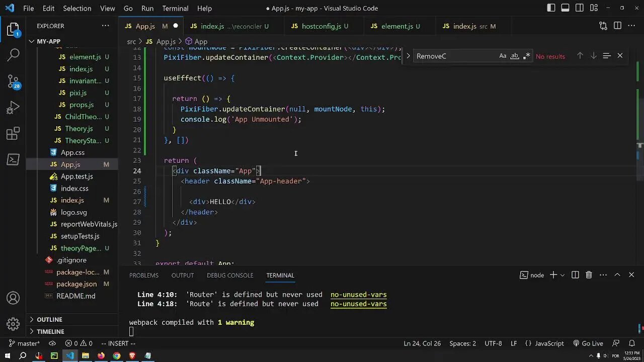Click Spaces: 2 indentation setting
The image size is (644, 362).
click(x=462, y=343)
